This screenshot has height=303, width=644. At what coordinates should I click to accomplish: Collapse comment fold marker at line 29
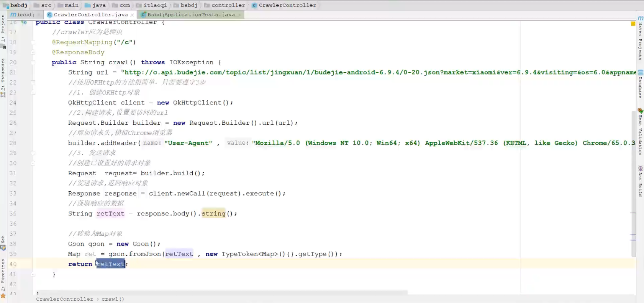pyautogui.click(x=33, y=153)
